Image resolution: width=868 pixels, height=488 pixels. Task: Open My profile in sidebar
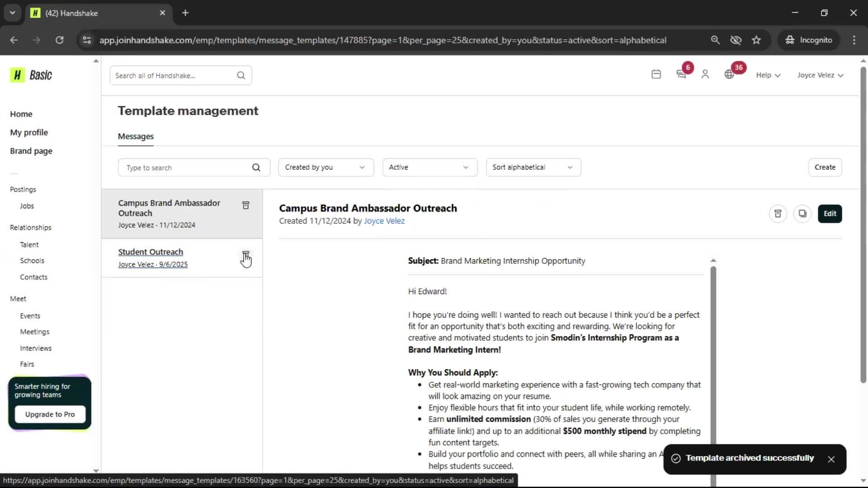click(29, 132)
